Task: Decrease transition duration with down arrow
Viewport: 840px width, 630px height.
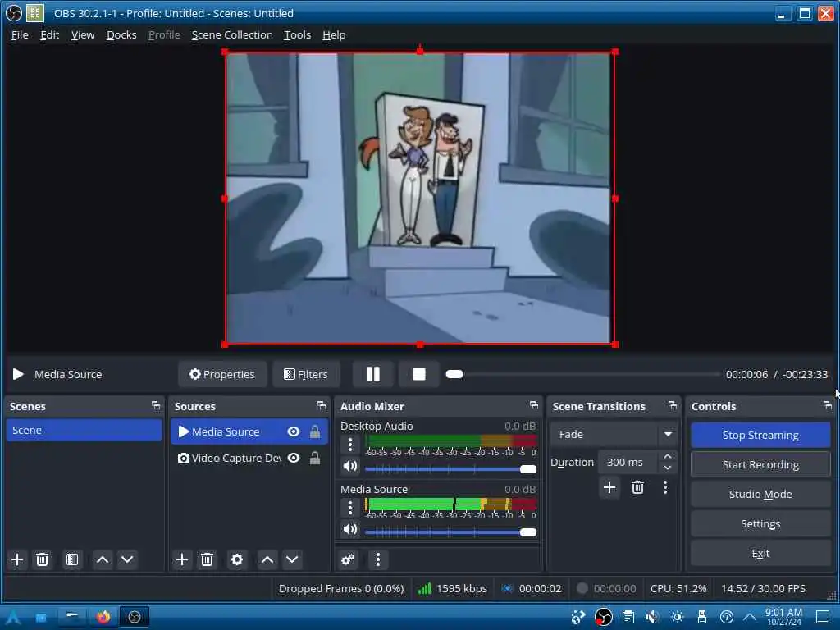Action: 668,468
